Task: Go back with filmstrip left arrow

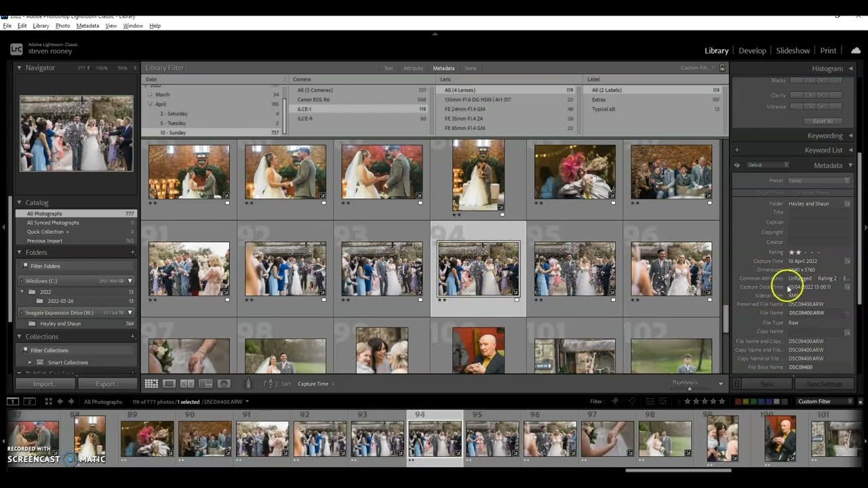Action: click(60, 401)
